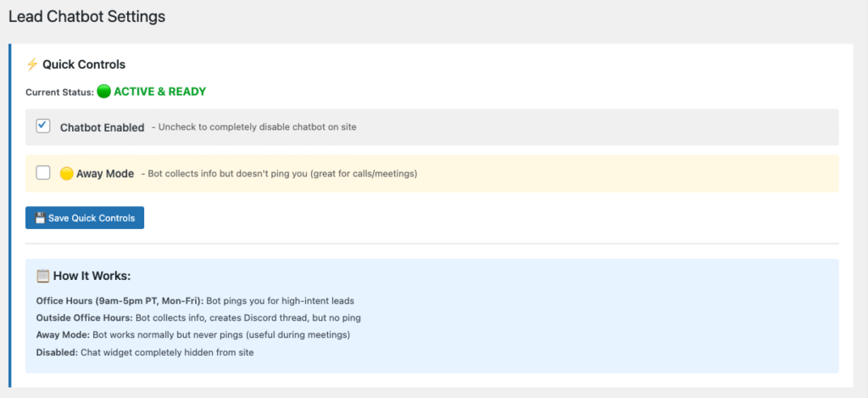868x398 pixels.
Task: Click the Lead Chatbot Settings page title
Action: [86, 16]
